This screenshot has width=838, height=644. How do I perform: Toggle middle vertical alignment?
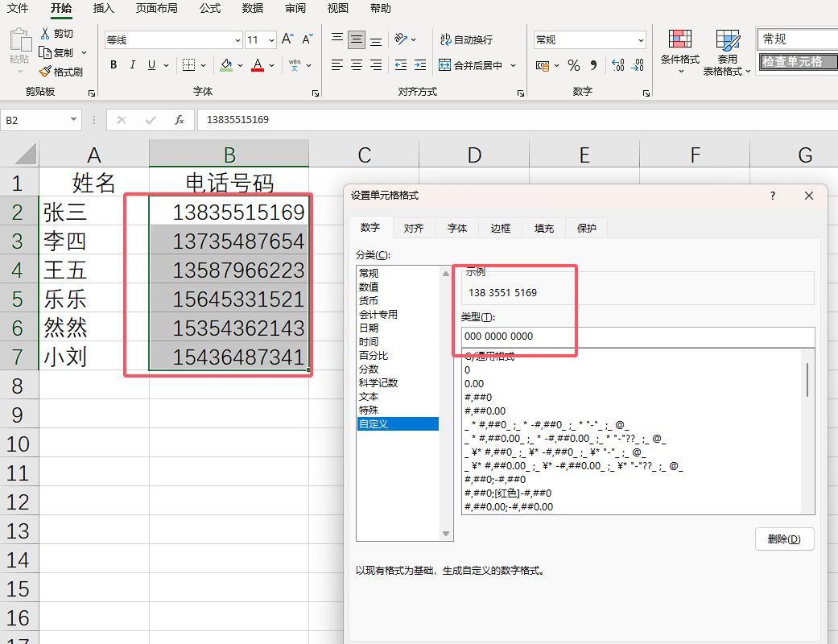[x=357, y=39]
